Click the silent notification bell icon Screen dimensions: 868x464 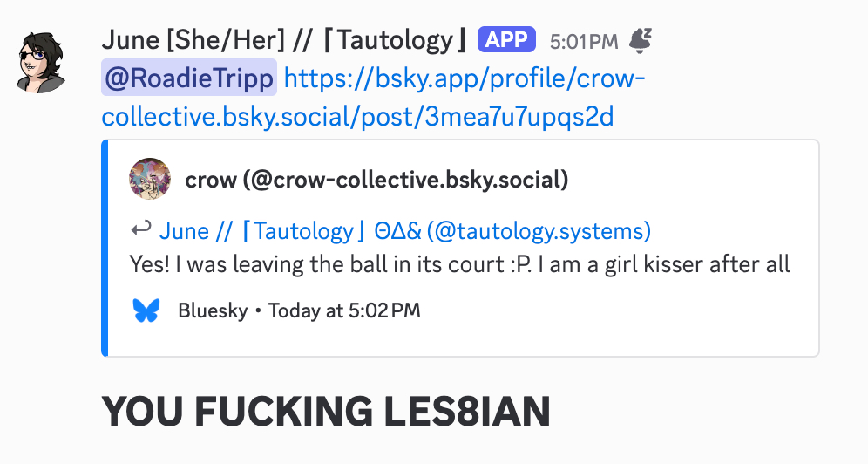pos(641,40)
